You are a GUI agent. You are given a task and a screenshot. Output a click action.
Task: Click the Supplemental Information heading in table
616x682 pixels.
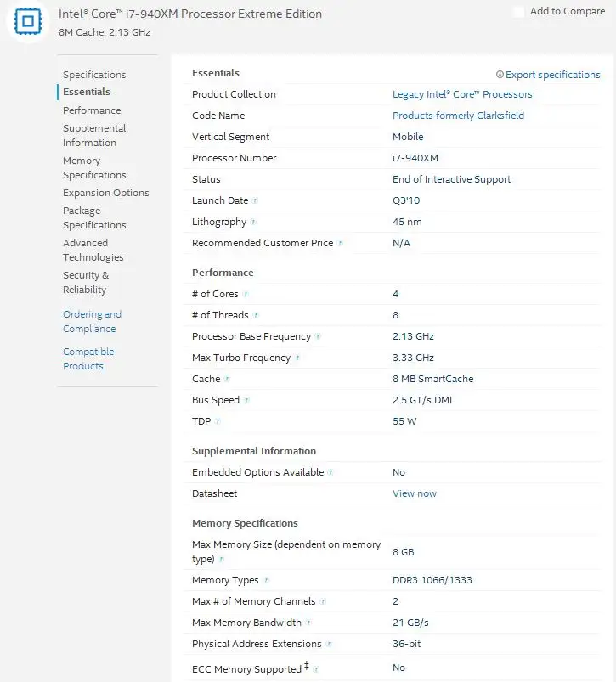pyautogui.click(x=254, y=451)
